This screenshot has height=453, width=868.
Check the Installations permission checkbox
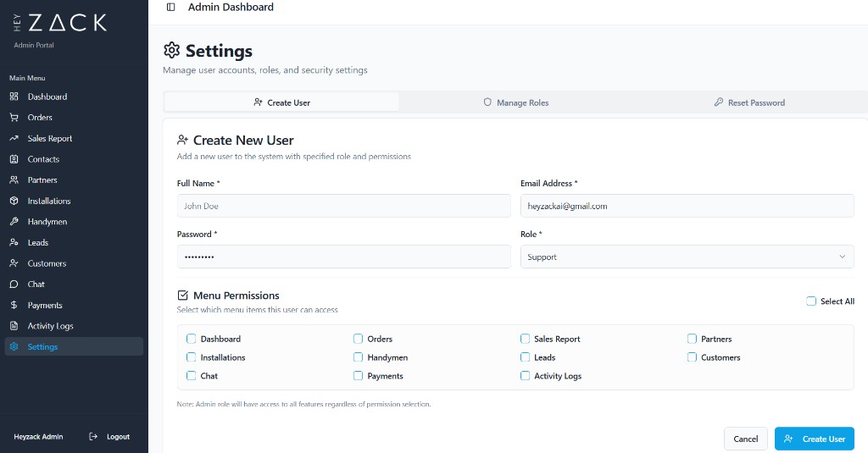pos(191,357)
